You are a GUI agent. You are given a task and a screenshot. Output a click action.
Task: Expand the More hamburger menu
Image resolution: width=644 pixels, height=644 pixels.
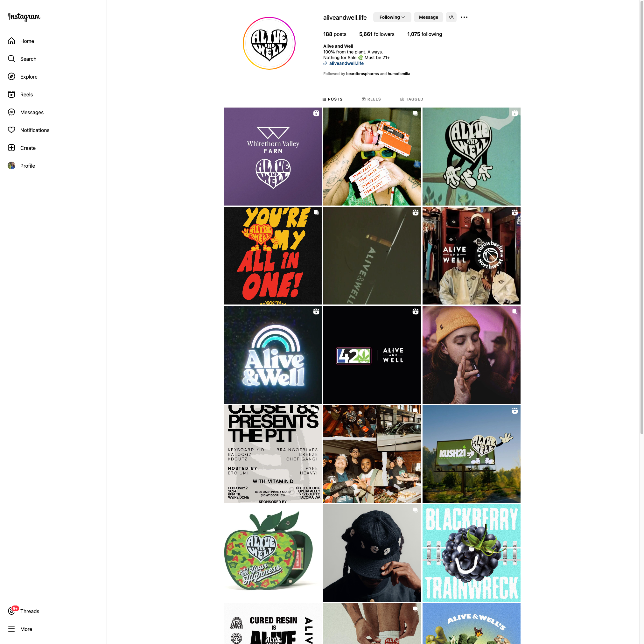(11, 629)
